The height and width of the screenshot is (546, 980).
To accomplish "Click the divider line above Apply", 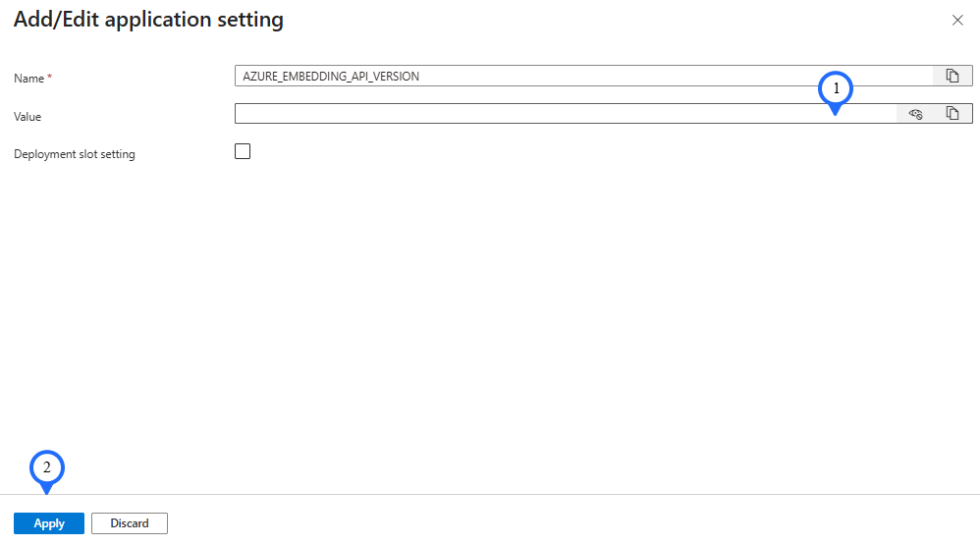I will (490, 495).
